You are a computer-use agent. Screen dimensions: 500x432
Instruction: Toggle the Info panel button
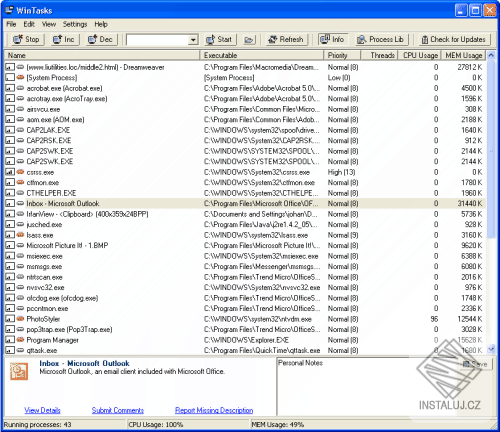pyautogui.click(x=332, y=39)
